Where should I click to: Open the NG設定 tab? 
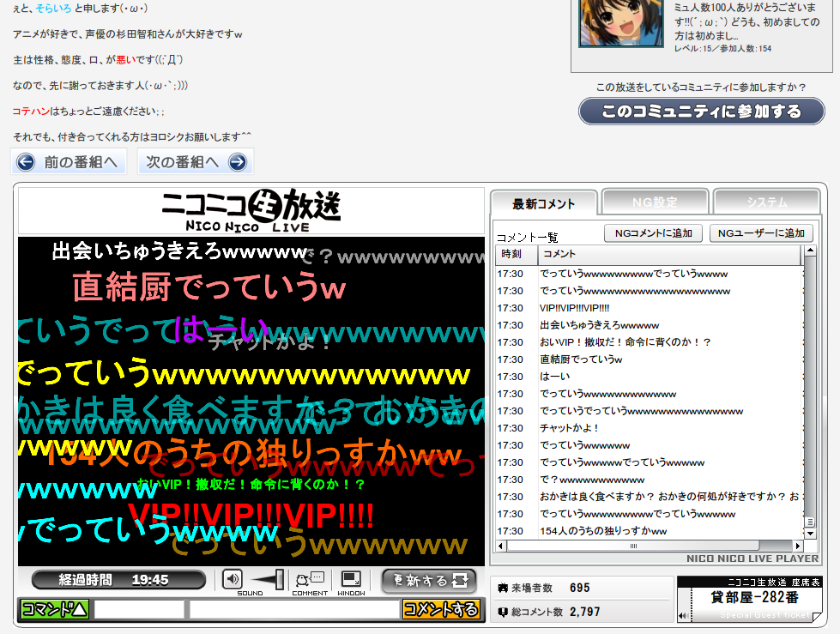(x=655, y=202)
